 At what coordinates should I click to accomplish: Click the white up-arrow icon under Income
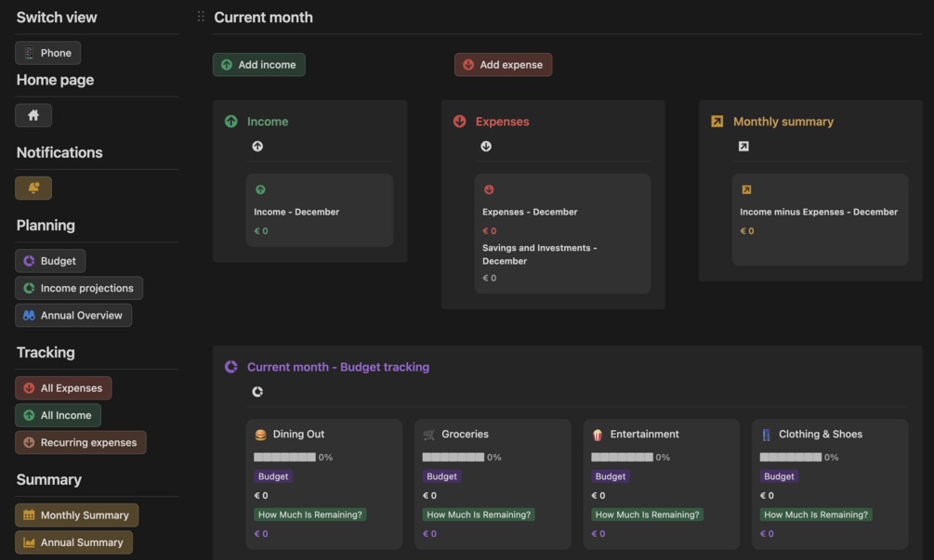tap(257, 147)
